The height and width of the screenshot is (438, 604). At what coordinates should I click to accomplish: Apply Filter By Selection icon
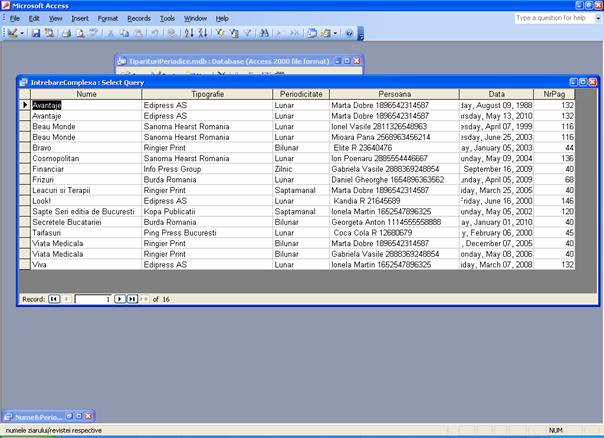[x=220, y=33]
